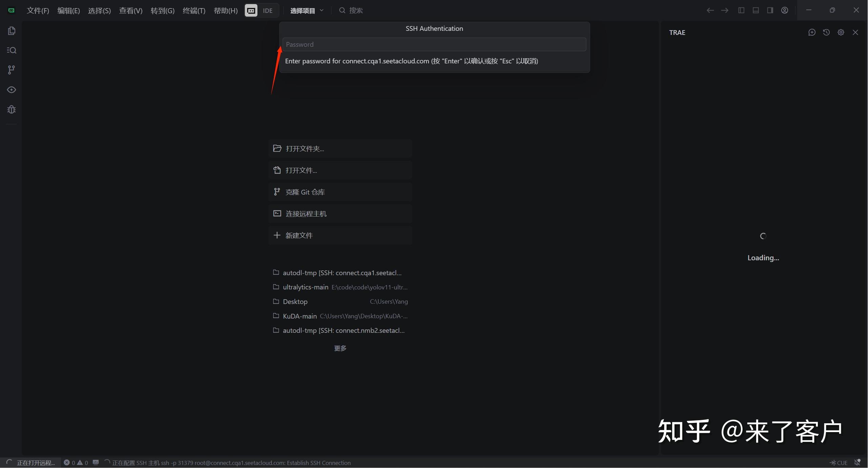The image size is (868, 468).
Task: Toggle the bottom panel visibility
Action: [x=755, y=10]
